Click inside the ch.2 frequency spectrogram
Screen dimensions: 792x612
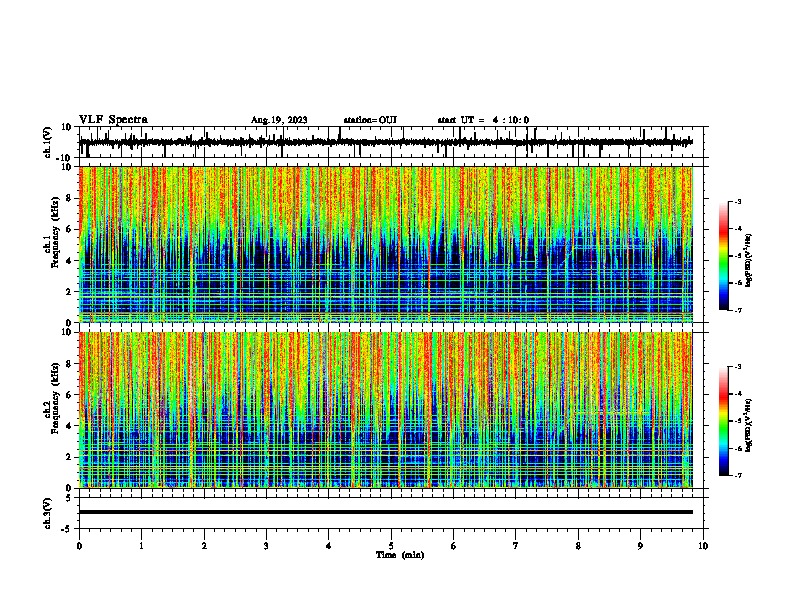386,410
